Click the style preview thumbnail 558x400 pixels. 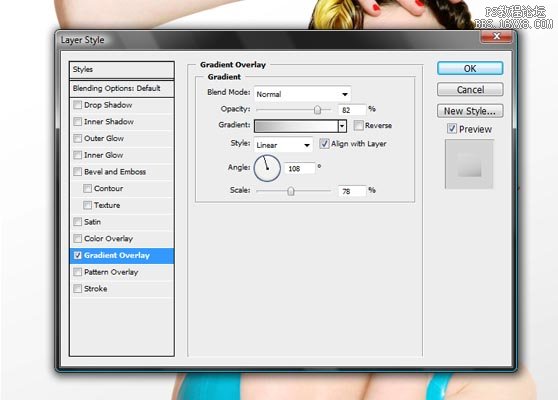pyautogui.click(x=469, y=164)
